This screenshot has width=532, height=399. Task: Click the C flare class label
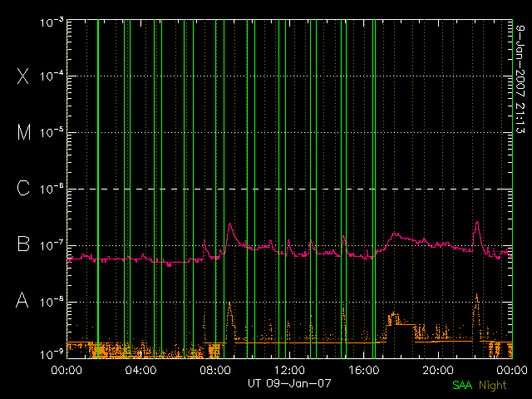click(x=23, y=188)
